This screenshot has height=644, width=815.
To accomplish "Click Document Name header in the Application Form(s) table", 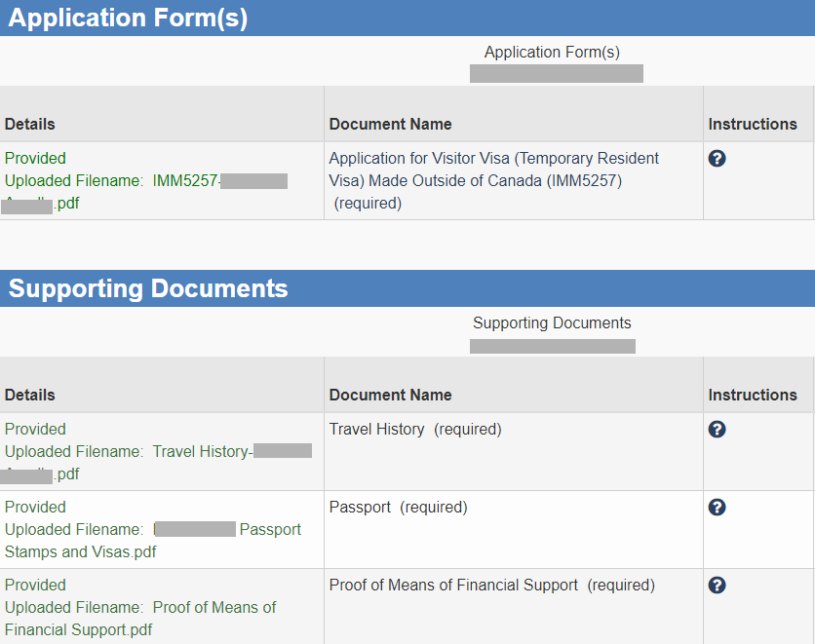I will [x=390, y=124].
